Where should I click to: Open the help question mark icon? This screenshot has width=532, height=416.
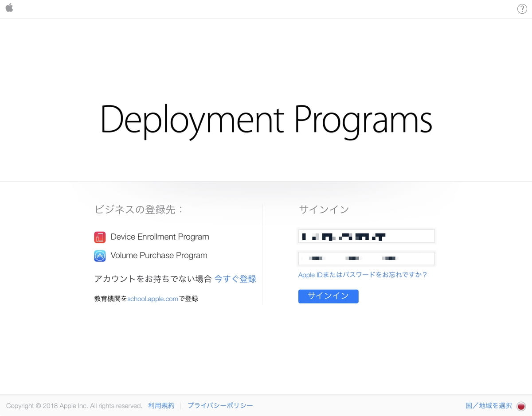coord(522,9)
